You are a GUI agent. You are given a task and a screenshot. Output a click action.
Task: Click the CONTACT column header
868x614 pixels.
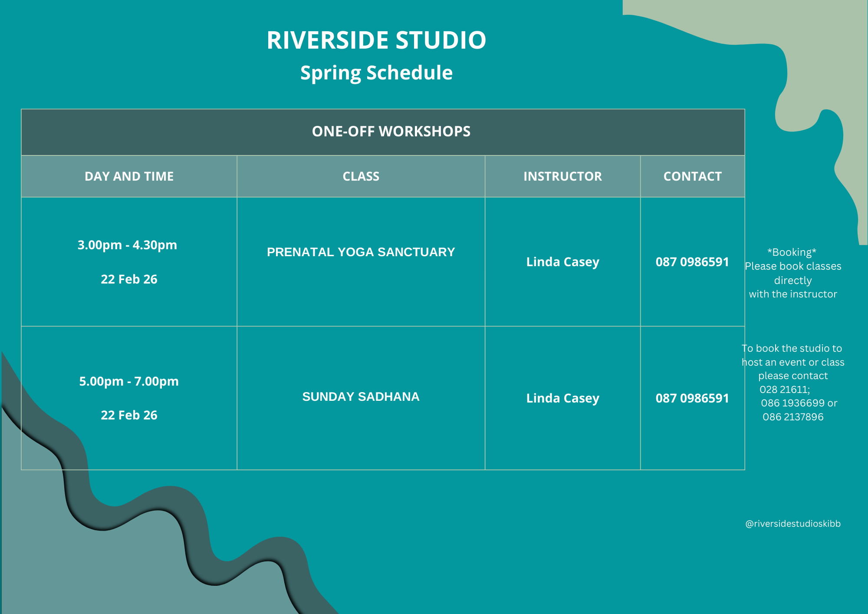pos(692,176)
